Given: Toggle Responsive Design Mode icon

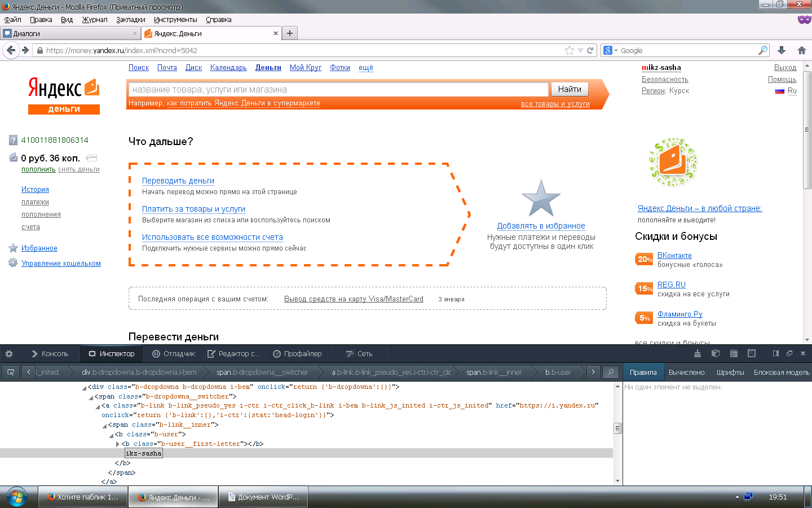Looking at the screenshot, I should tap(752, 353).
